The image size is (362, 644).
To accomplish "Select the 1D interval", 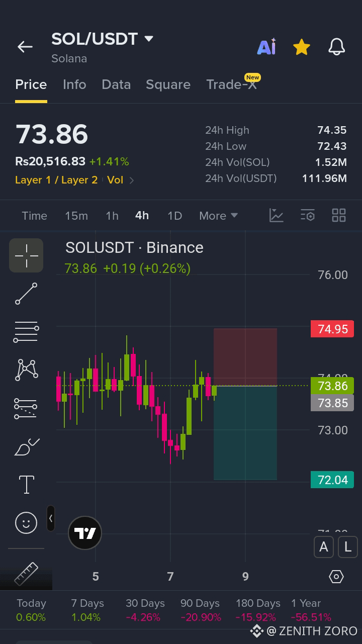I will pyautogui.click(x=174, y=216).
